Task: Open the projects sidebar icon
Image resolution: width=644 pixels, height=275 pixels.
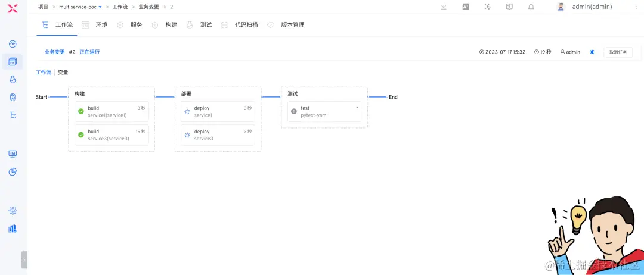Action: 13,62
